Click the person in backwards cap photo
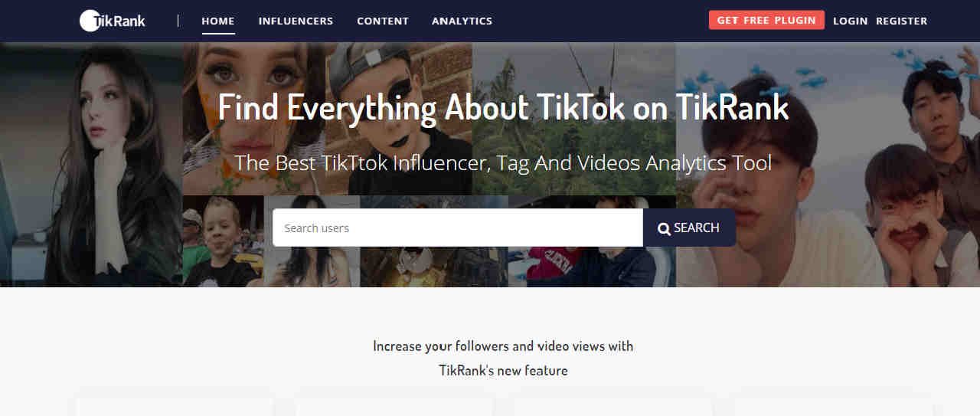The image size is (980, 416). click(399, 119)
